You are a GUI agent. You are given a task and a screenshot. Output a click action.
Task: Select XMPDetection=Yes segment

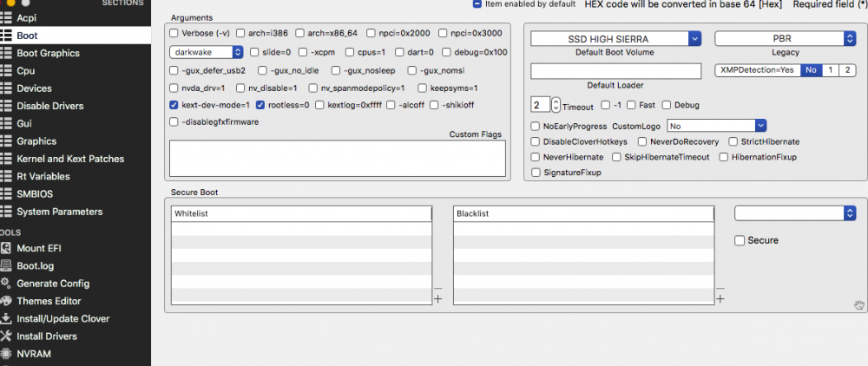757,70
